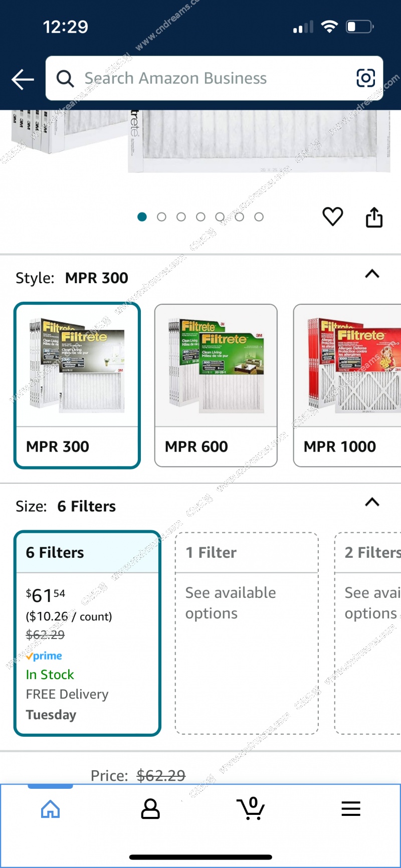Focus the Search Amazon Business field

pos(215,78)
